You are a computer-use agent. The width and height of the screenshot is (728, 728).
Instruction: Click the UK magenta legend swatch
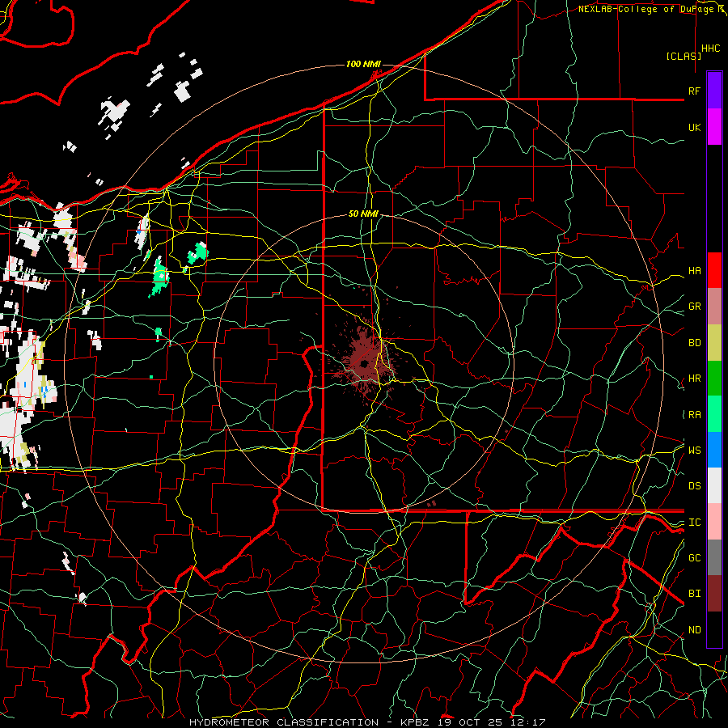coord(714,127)
